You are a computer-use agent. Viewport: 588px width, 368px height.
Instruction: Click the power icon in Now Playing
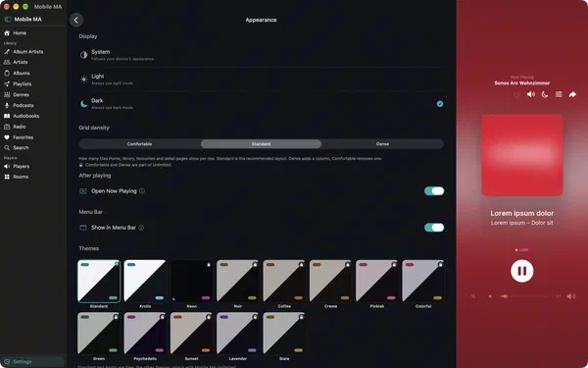click(x=517, y=94)
